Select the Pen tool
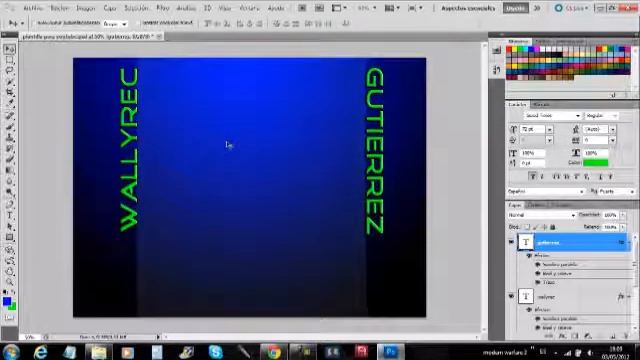 (9, 204)
